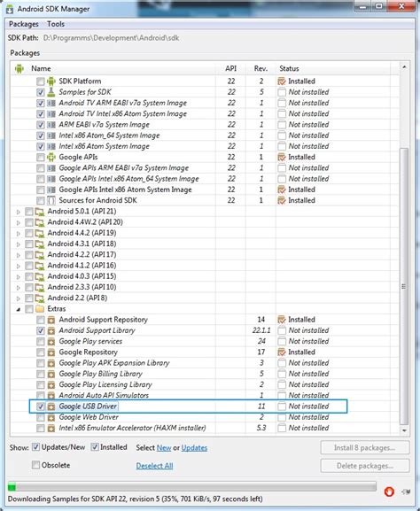Select the Android Auto API Simulators row text
The image size is (420, 511).
[104, 396]
